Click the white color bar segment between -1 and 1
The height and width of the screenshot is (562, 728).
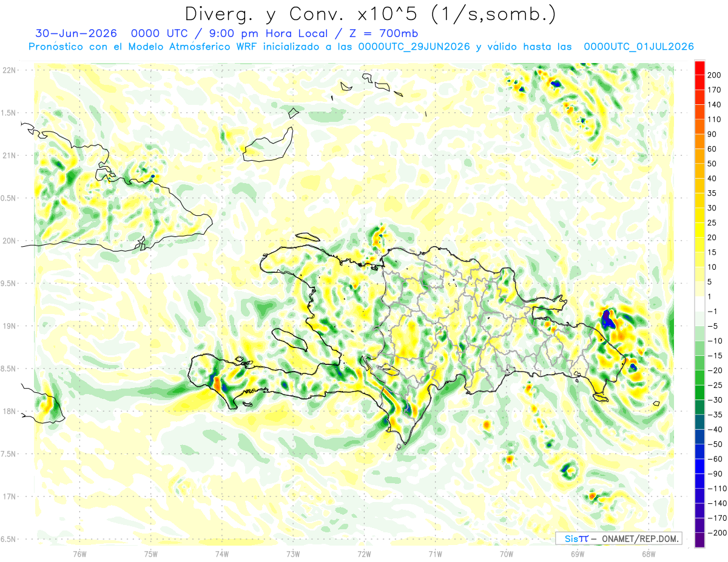[699, 304]
